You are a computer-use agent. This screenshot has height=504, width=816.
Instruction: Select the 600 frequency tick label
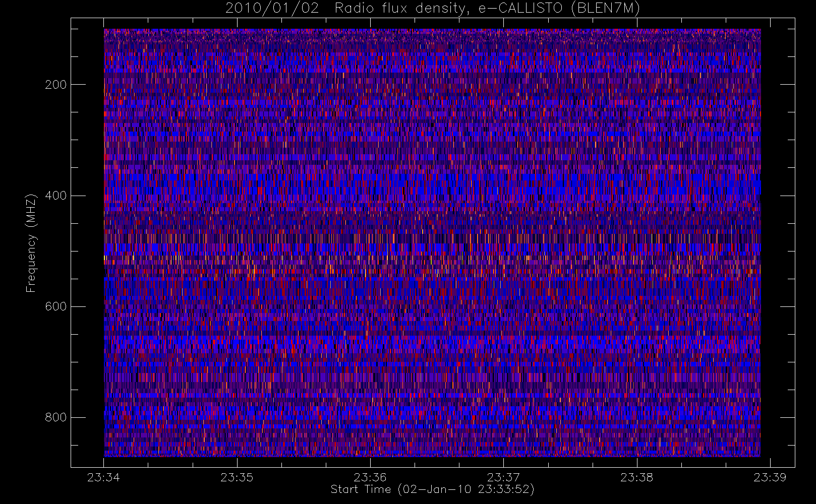pos(56,306)
